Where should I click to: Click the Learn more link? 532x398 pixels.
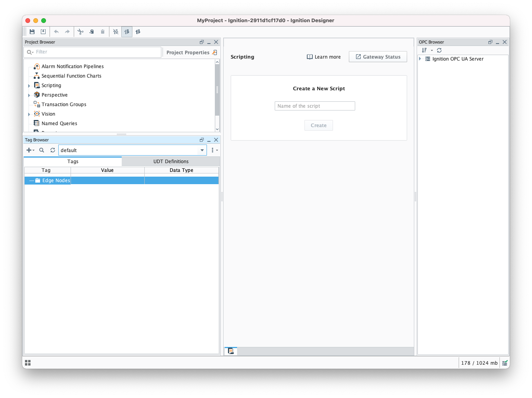[324, 57]
